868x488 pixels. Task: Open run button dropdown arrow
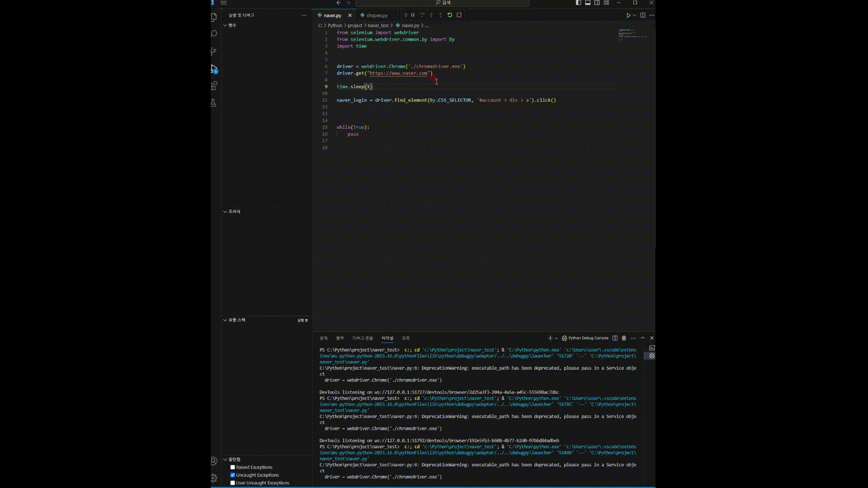pyautogui.click(x=635, y=15)
